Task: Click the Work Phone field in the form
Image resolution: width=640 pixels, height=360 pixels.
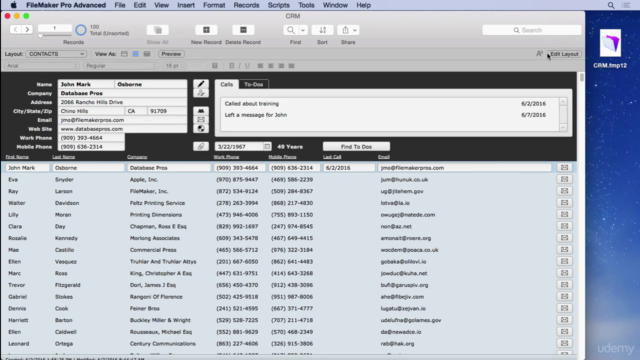Action: click(x=91, y=138)
